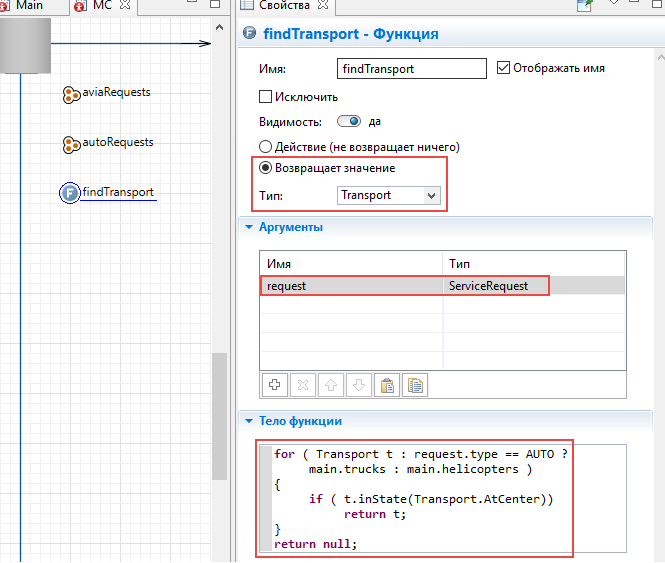Switch the 'Видимость' toggle

(x=349, y=122)
